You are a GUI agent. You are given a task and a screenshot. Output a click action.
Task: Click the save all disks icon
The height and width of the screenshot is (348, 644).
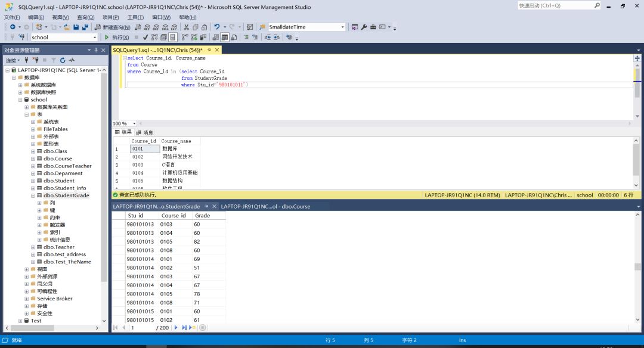[85, 27]
